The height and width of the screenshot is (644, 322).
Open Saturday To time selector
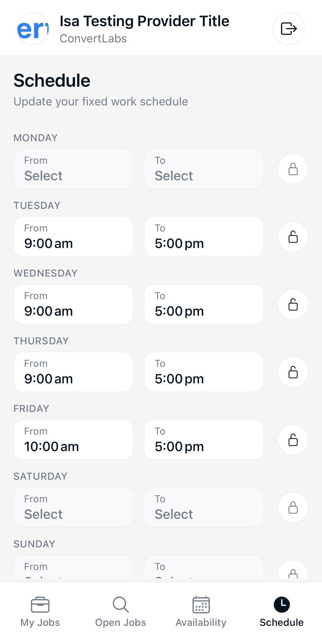[204, 508]
